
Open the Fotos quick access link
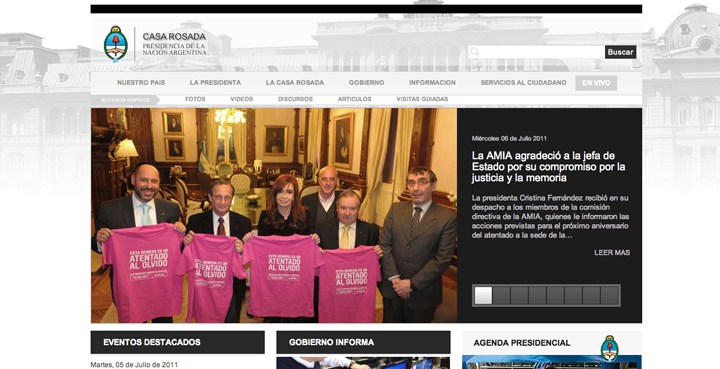click(195, 99)
